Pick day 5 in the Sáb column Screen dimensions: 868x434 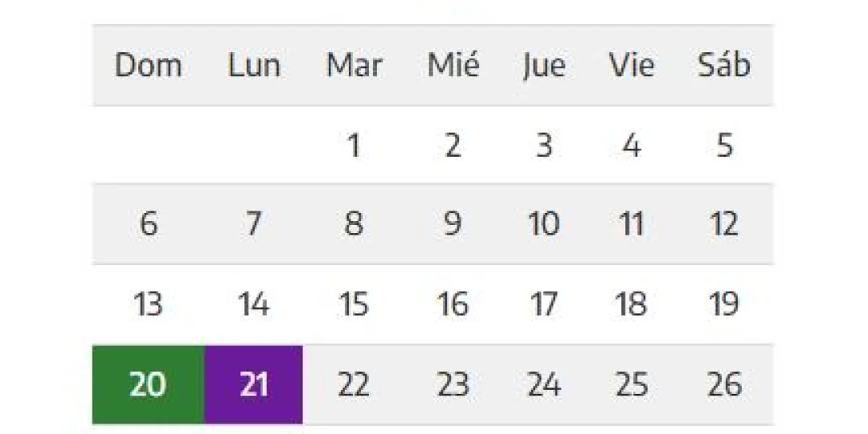724,146
